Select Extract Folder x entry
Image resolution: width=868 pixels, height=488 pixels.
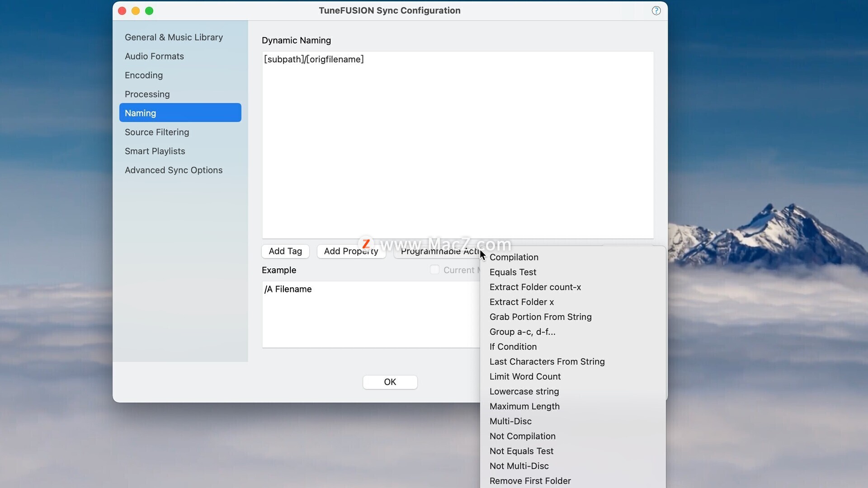573,302
